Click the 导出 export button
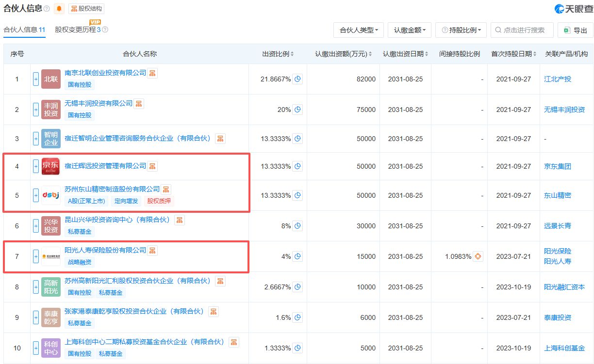 coord(575,30)
